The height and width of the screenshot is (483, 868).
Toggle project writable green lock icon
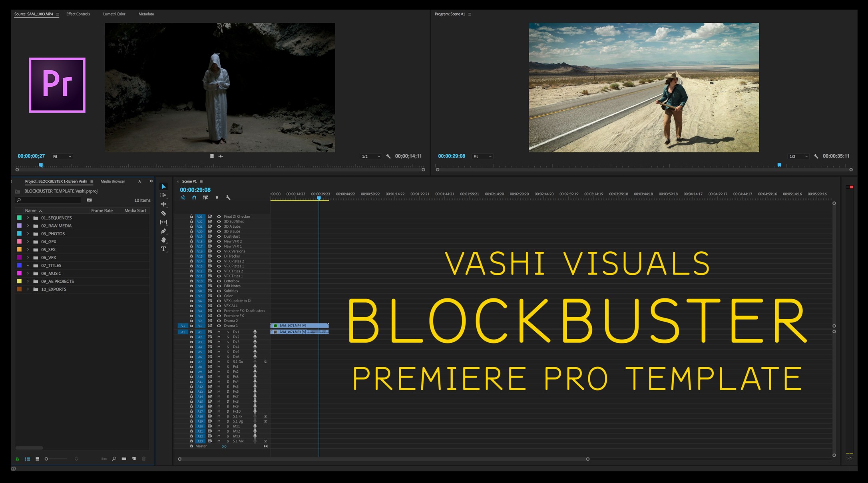point(17,459)
